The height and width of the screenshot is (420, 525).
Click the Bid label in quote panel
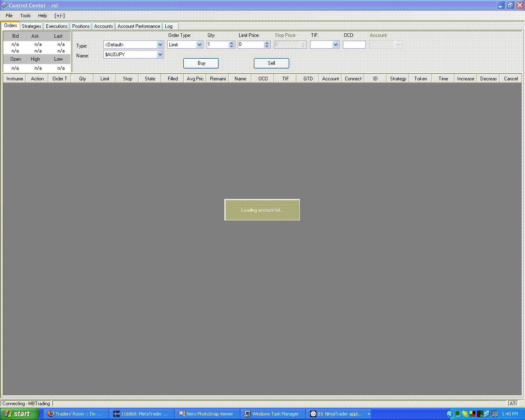coord(15,36)
